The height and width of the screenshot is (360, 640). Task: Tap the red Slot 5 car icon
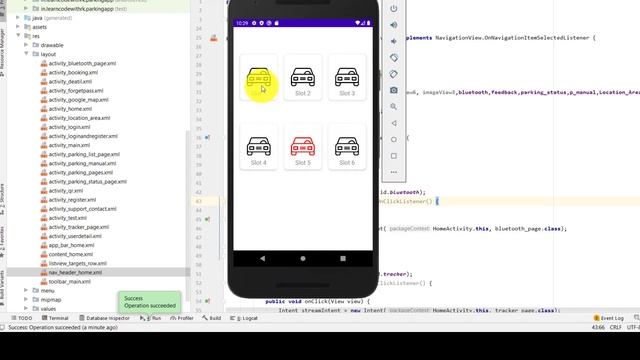[303, 146]
